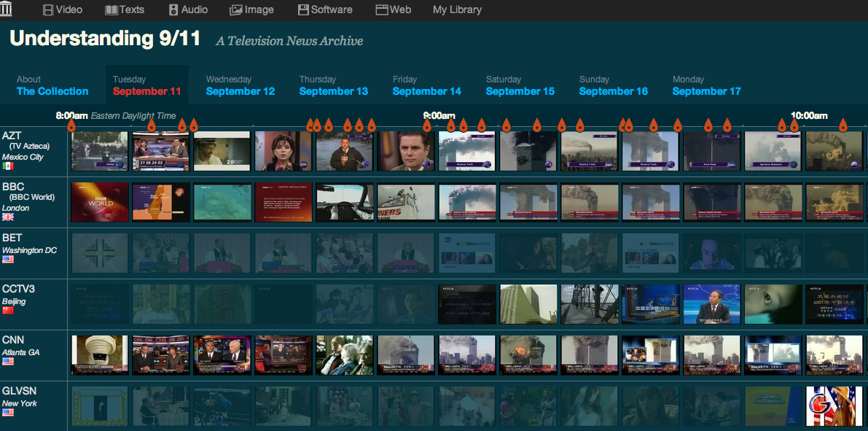
Task: Click the timeline marker below 10:00am
Action: (794, 125)
